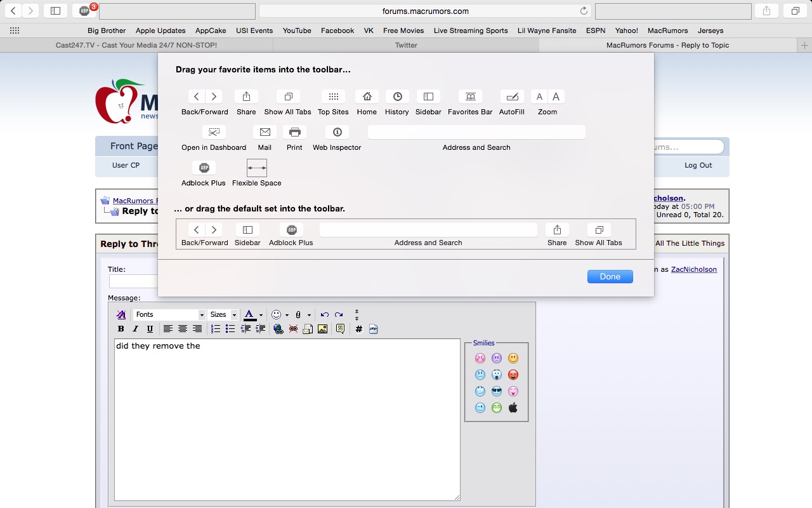Click the smaller A Zoom button

point(539,97)
